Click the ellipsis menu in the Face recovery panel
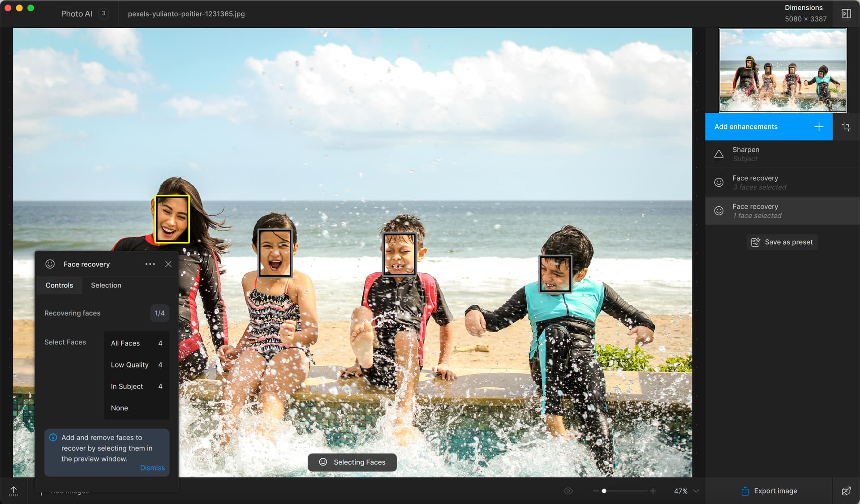860x504 pixels. [x=150, y=264]
